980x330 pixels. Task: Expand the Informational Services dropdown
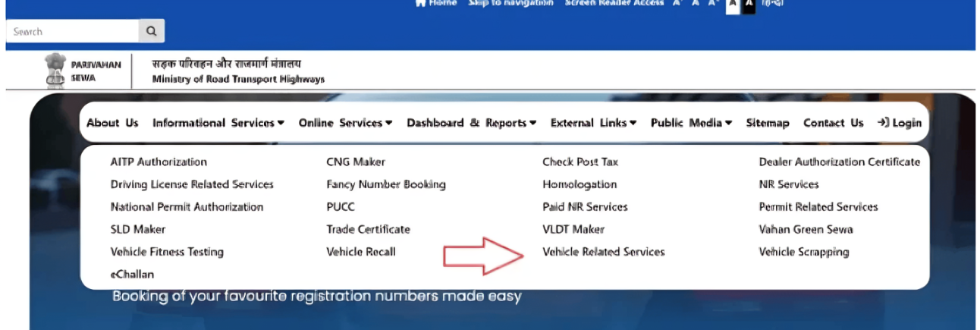coord(218,123)
